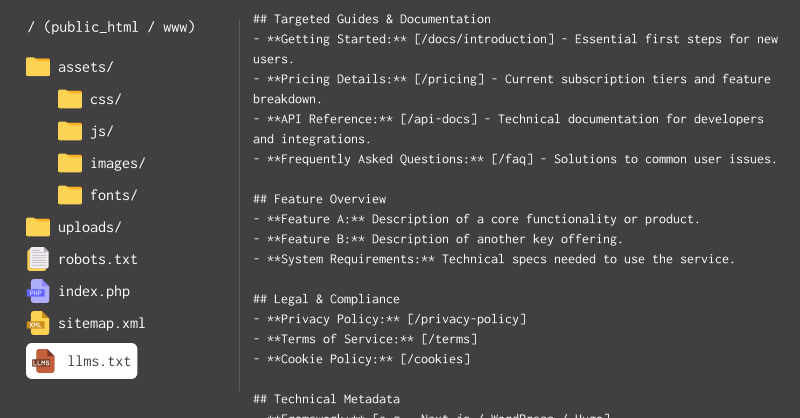Expand the assets/ folder label
The width and height of the screenshot is (800, 418).
coord(85,67)
